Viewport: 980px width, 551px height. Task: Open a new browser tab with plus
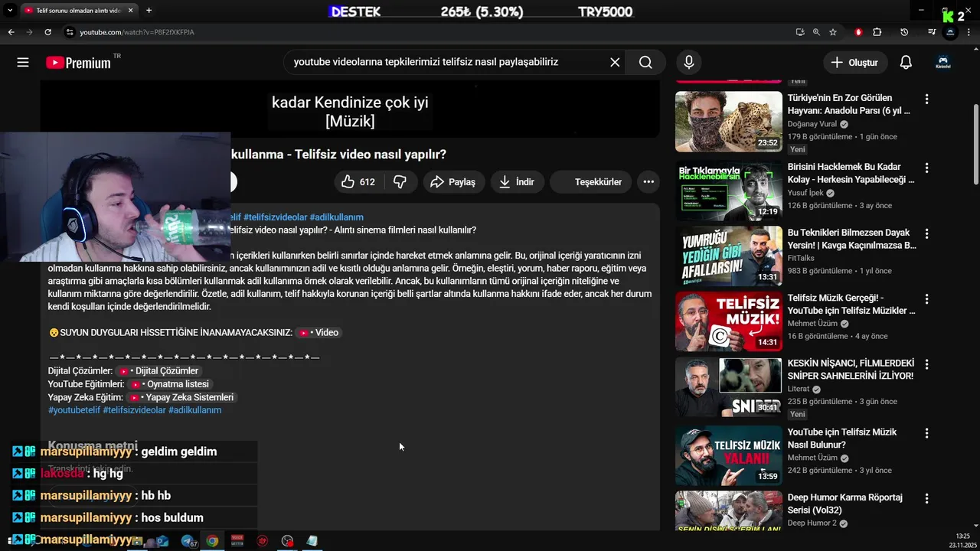click(x=149, y=10)
